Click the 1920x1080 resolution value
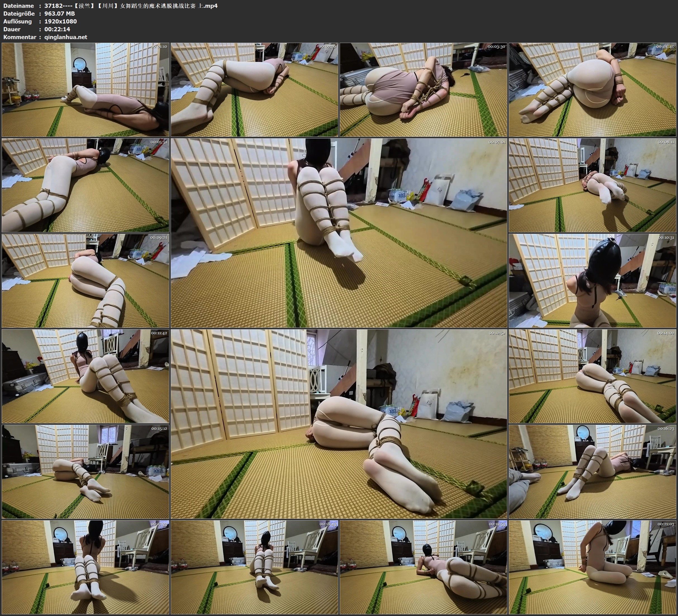The image size is (678, 616). coord(61,21)
